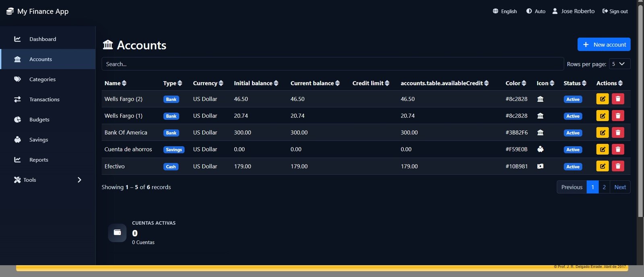Edit the Wells Fargo (1) account
The height and width of the screenshot is (277, 644).
(x=602, y=116)
